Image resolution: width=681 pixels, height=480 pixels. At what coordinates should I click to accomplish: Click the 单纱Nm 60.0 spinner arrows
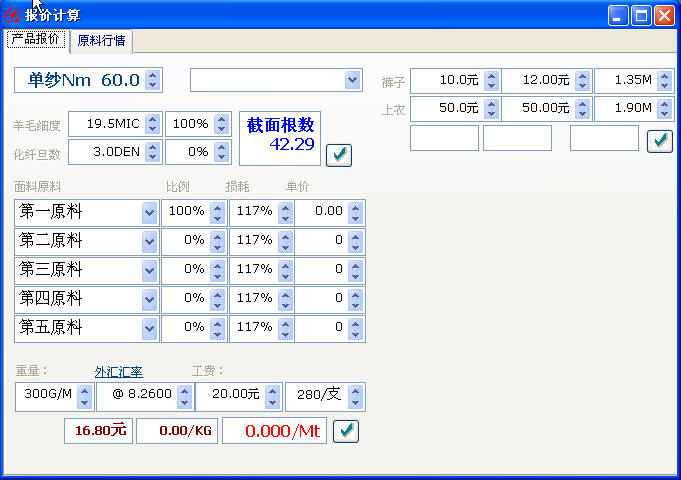(x=152, y=80)
